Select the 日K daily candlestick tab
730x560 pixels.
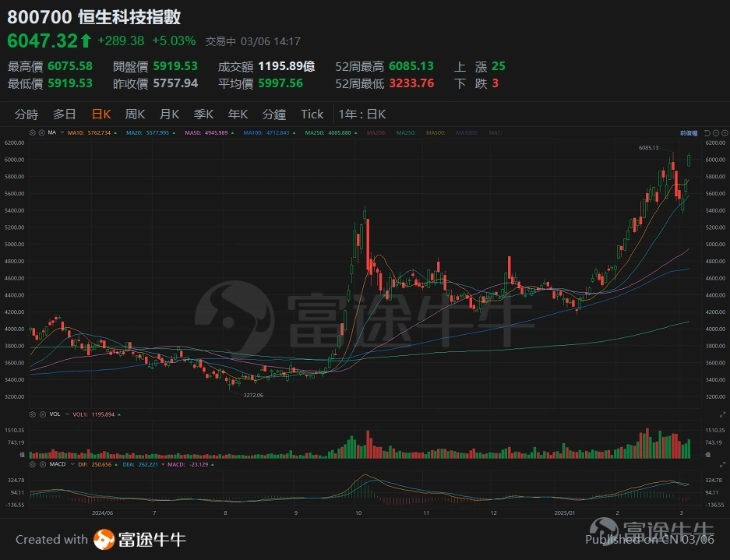tap(101, 114)
